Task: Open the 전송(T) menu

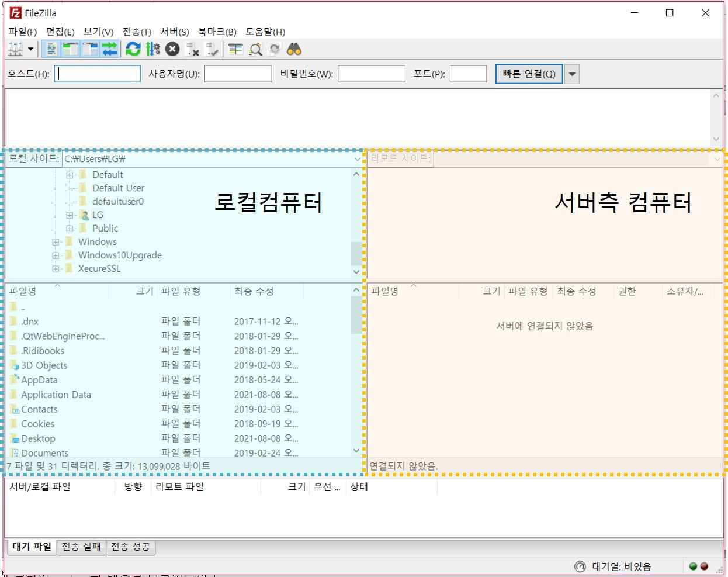Action: [137, 32]
